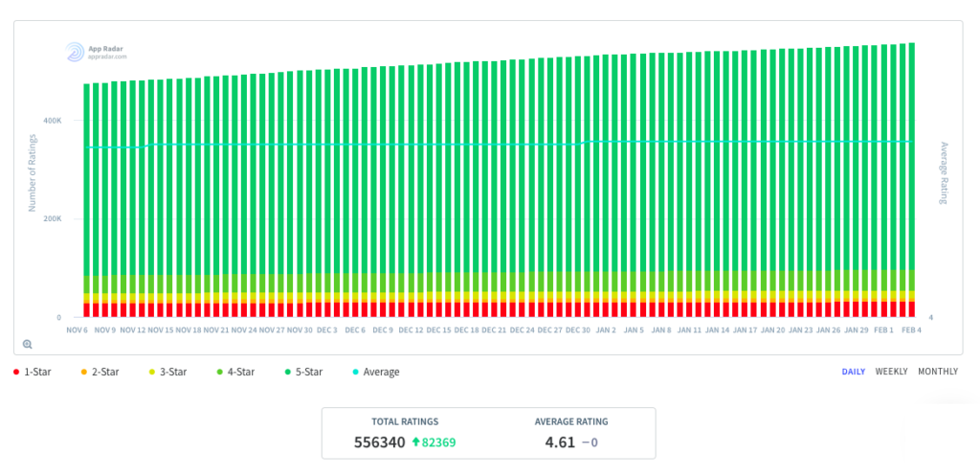Viewport: 980px width, 476px height.
Task: Toggle the 3-Star legend series
Action: click(x=168, y=372)
